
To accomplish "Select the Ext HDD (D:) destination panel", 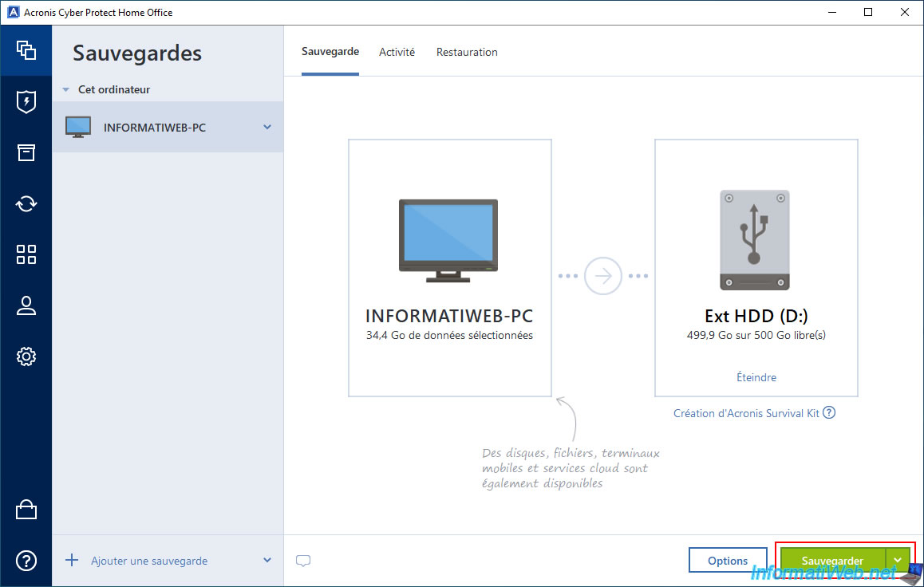I will [756, 268].
